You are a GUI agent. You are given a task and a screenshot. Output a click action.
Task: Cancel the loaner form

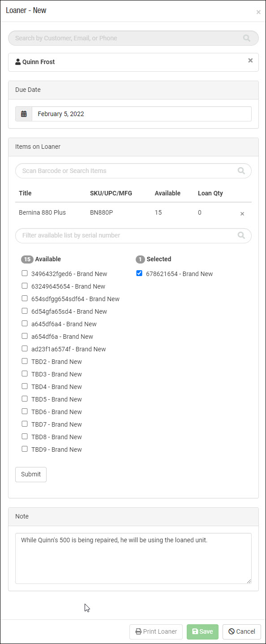click(x=242, y=631)
